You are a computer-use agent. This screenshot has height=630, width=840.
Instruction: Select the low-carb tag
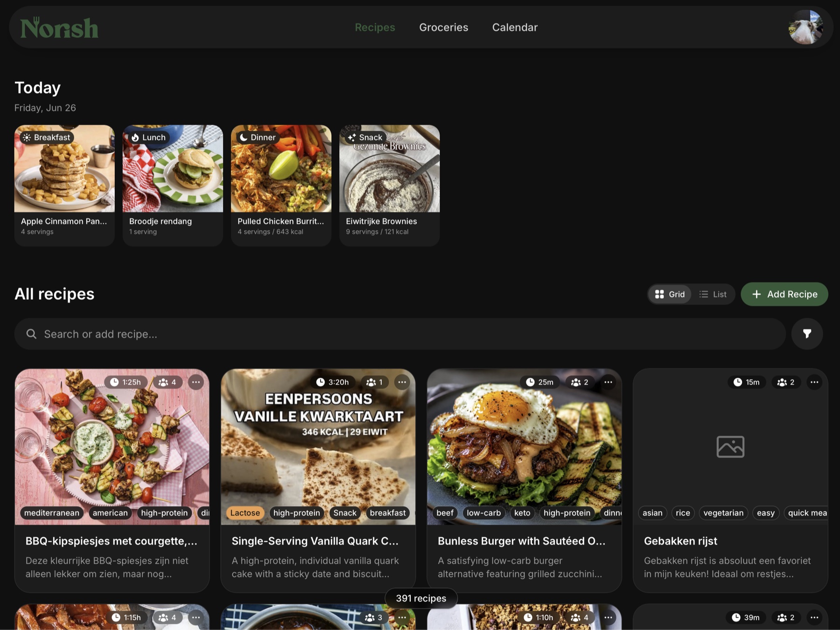tap(483, 513)
